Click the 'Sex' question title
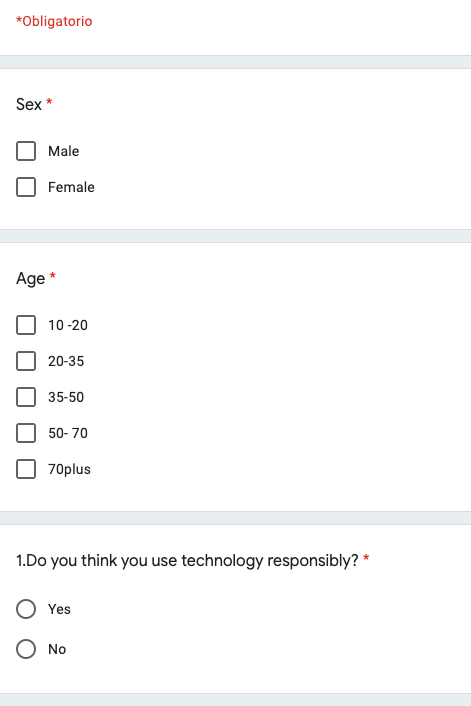 [29, 104]
